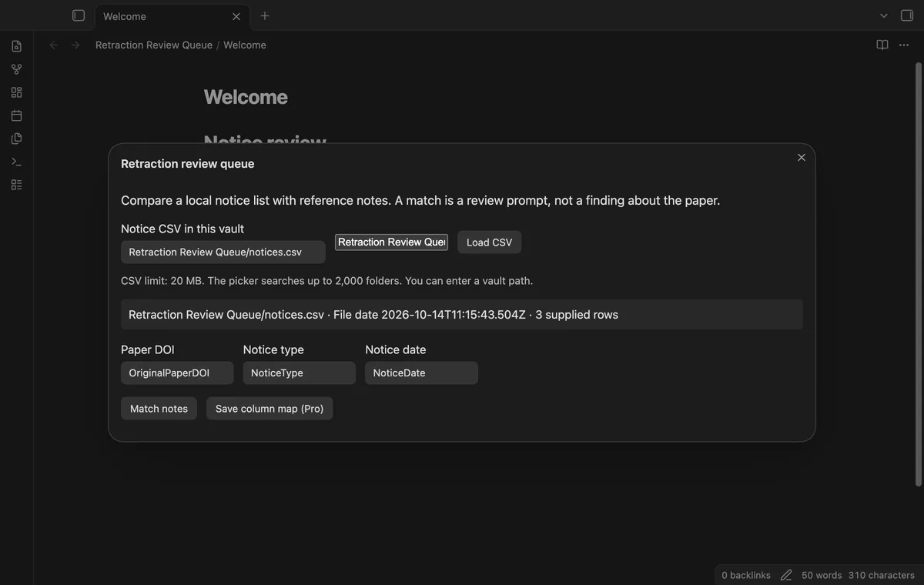Viewport: 924px width, 585px height.
Task: Click the note's vertical scrollbar
Action: 917,274
